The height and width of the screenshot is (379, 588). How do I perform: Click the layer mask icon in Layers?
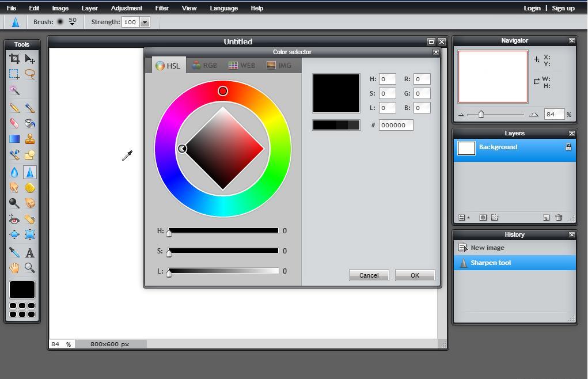483,217
